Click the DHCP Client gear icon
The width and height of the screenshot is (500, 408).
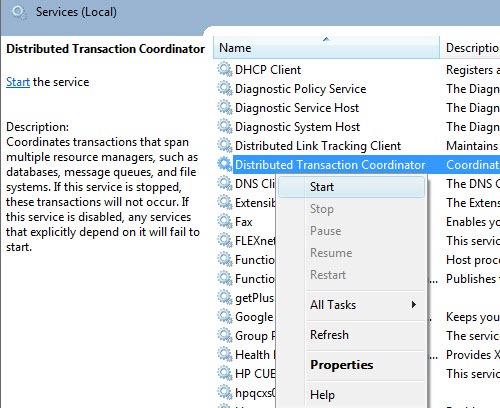click(x=225, y=70)
